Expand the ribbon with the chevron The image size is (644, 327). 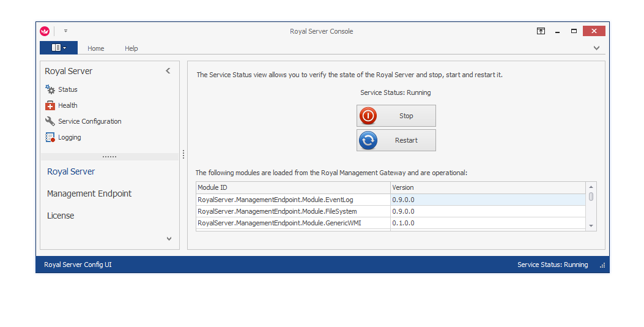tap(596, 48)
